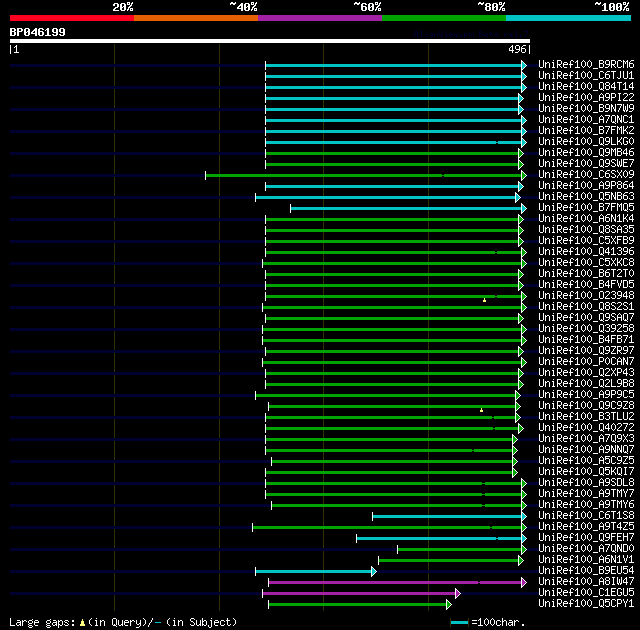
Task: Click the ~100% legend label
Action: click(612, 7)
